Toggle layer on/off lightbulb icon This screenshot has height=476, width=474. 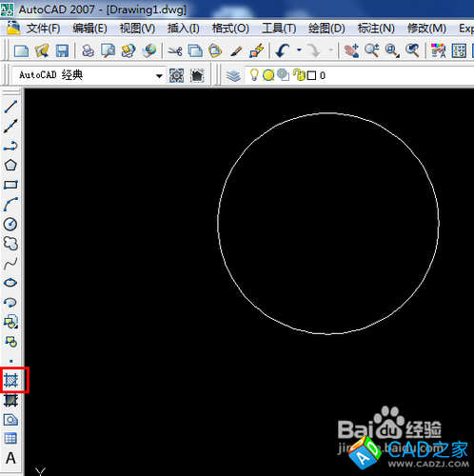254,75
